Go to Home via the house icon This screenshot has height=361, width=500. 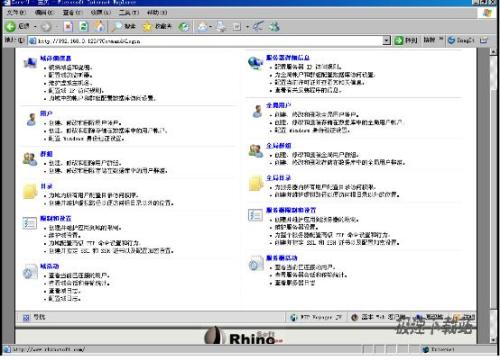pos(99,26)
